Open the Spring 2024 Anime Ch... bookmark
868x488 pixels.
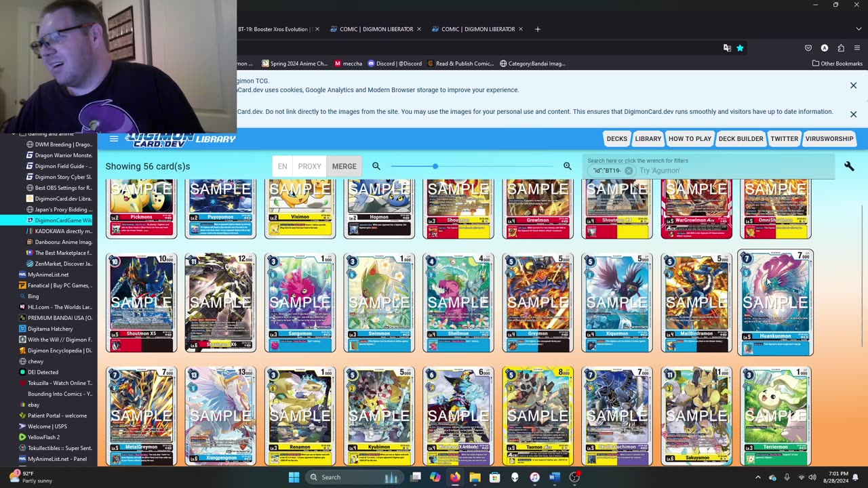(294, 64)
